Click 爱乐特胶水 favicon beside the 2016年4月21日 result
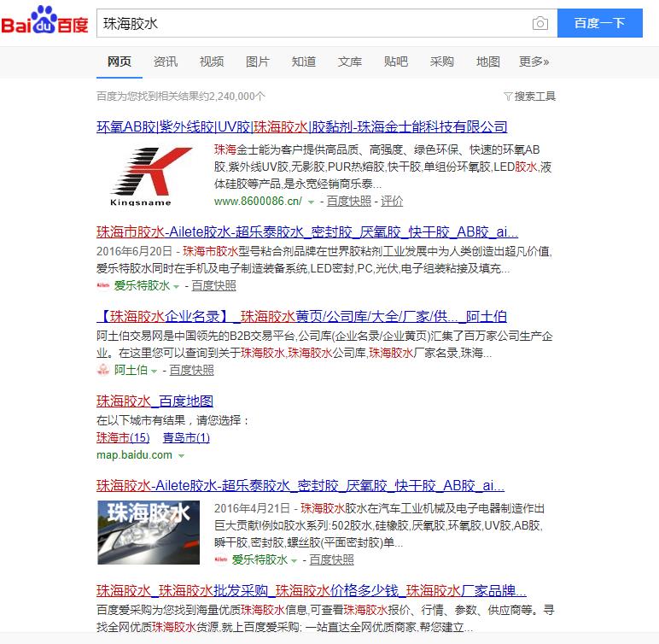The width and height of the screenshot is (659, 644). click(221, 559)
